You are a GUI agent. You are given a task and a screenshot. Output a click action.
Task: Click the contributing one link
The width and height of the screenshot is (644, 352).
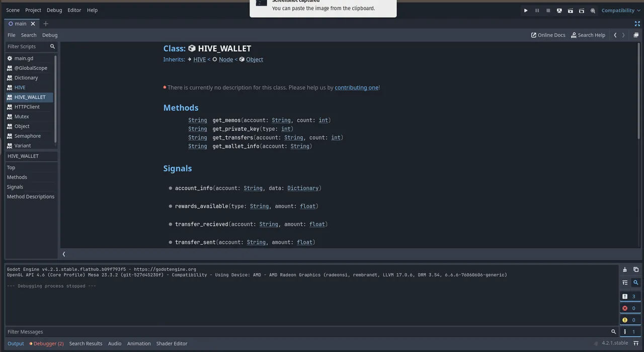[357, 87]
